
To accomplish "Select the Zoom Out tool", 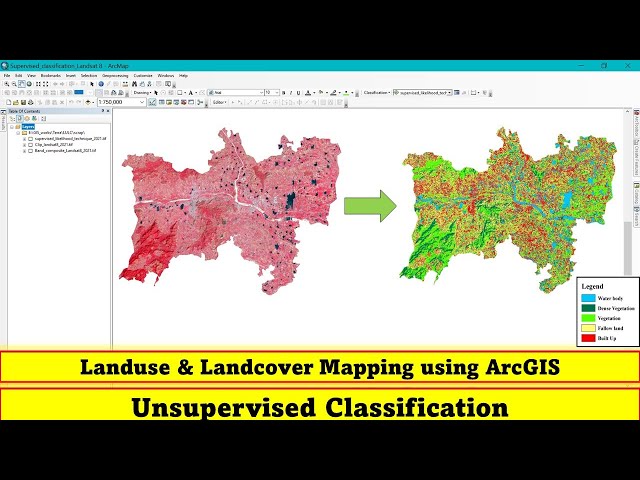I will click(14, 84).
